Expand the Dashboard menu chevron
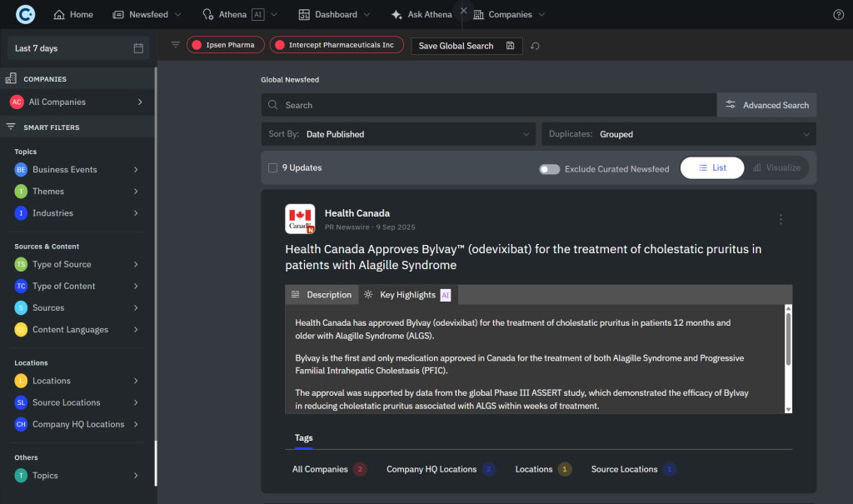Viewport: 853px width, 504px height. tap(367, 15)
